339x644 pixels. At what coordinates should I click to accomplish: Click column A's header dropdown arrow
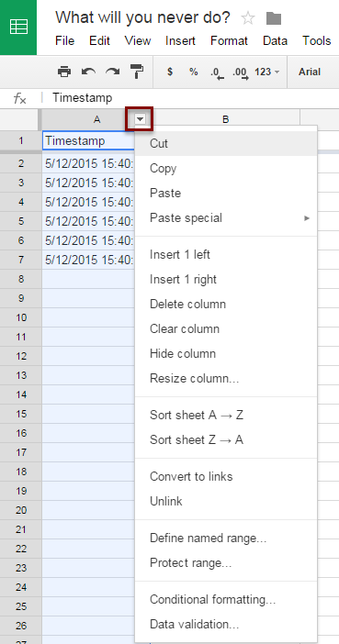[x=140, y=119]
